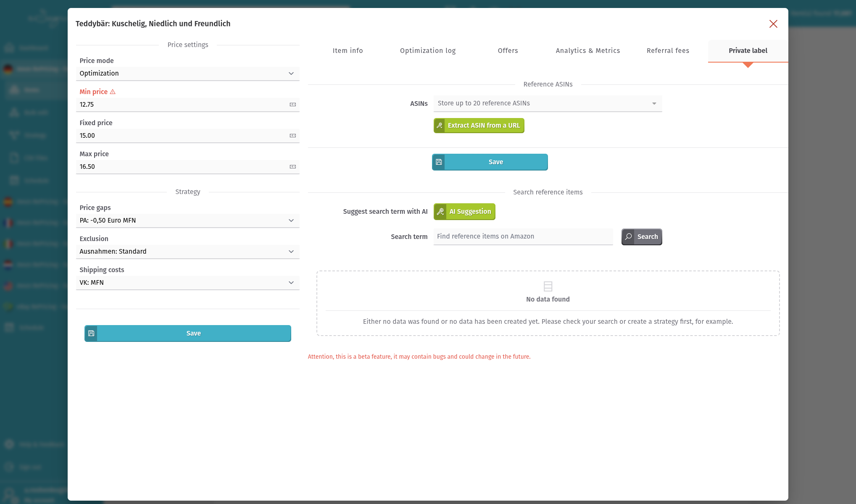Click the AI Suggestion button

(x=469, y=212)
